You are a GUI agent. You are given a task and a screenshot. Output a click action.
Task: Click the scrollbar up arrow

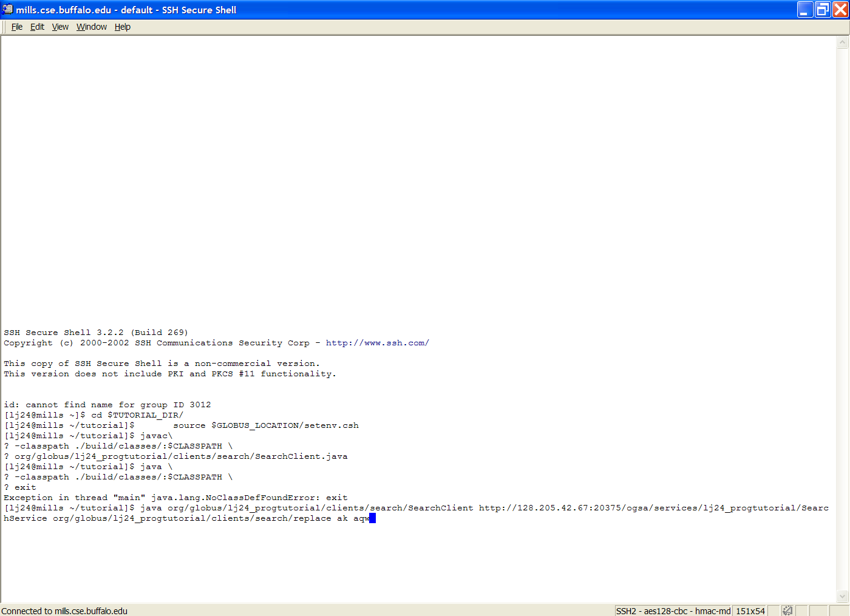(842, 42)
